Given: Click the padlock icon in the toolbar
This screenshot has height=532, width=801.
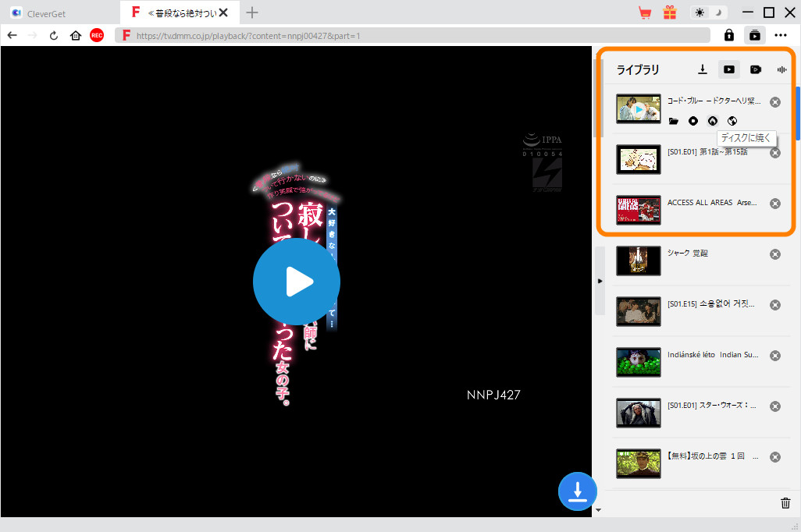Looking at the screenshot, I should [x=729, y=35].
